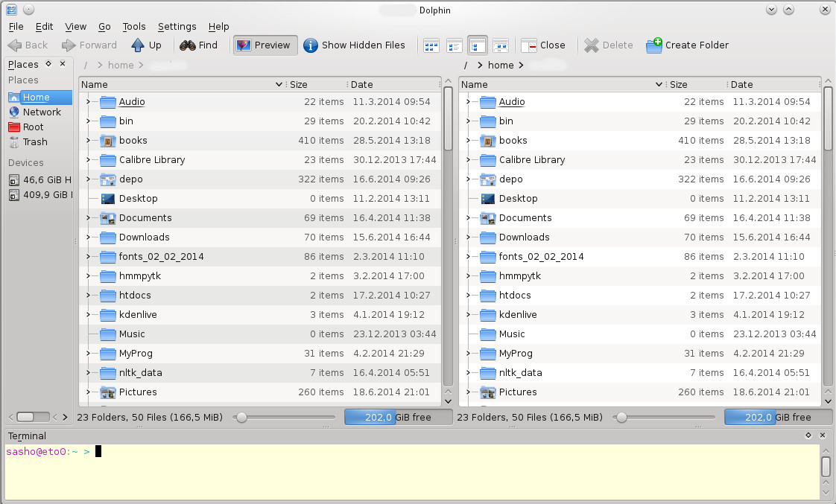Go Back using the toolbar arrow
Viewport: 836px width, 504px height.
click(28, 45)
